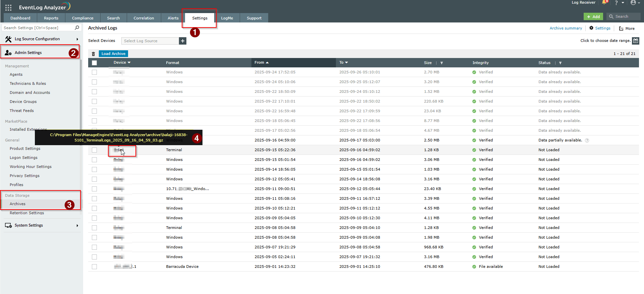This screenshot has height=294, width=644.
Task: Click the Select Log Source input field
Action: (x=150, y=41)
